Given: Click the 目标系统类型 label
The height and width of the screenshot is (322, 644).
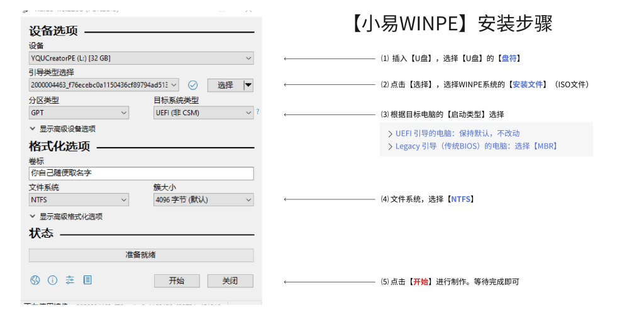Looking at the screenshot, I should tap(176, 100).
